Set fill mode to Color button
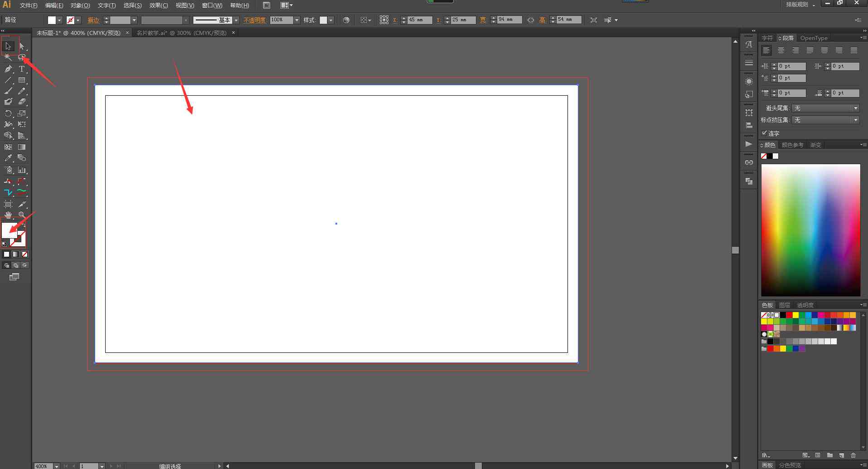Screen dimensions: 868x469 (6, 254)
